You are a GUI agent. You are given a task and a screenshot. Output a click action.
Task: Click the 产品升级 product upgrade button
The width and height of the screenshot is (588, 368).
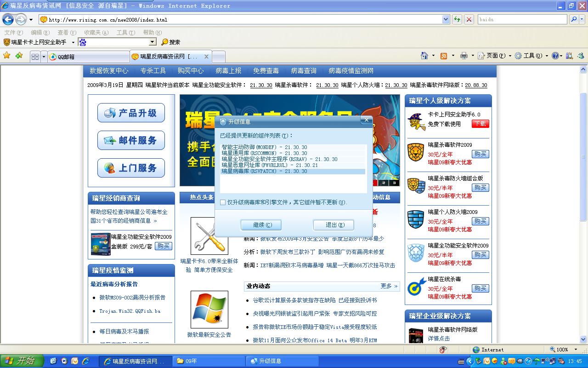[131, 113]
